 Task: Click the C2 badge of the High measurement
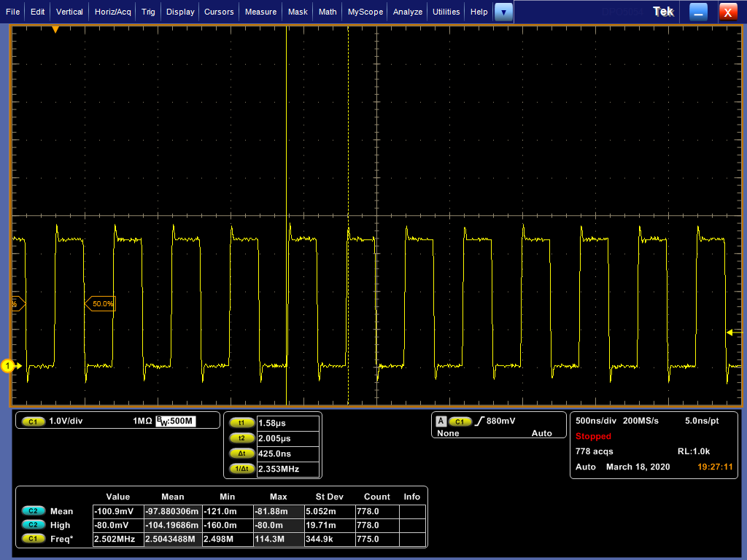[x=33, y=525]
